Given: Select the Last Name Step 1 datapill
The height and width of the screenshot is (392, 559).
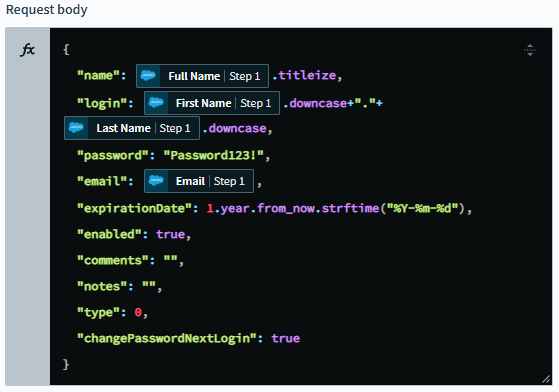Looking at the screenshot, I should (x=132, y=128).
